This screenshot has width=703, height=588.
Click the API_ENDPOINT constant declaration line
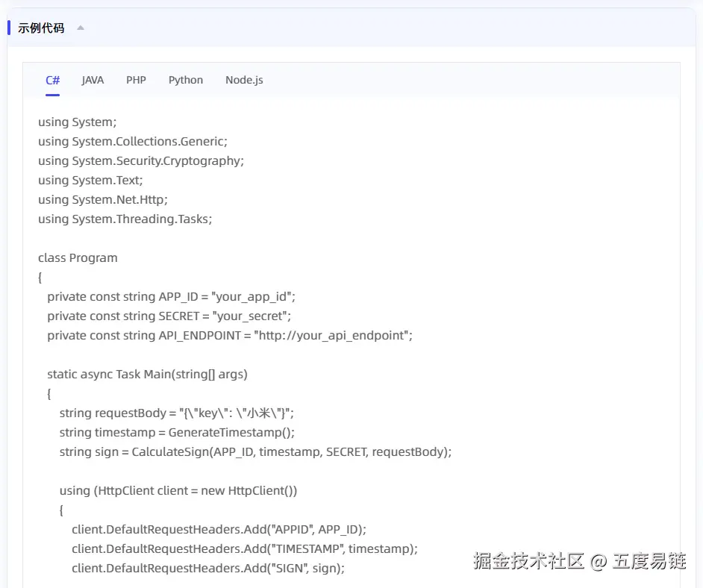230,336
